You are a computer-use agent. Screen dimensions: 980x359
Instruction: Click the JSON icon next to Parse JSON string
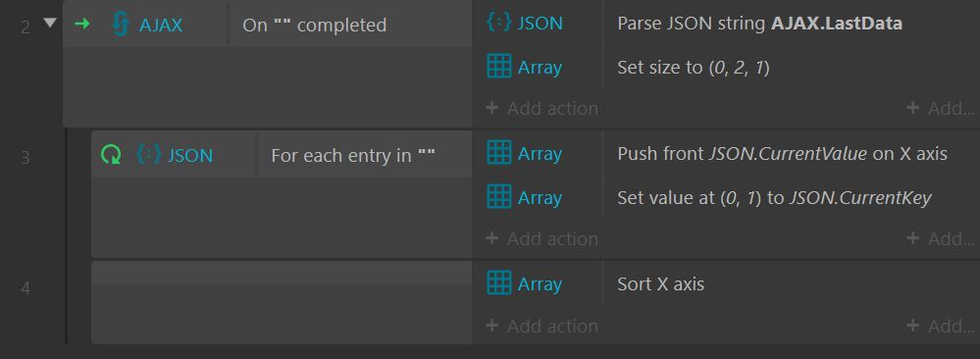[x=498, y=24]
